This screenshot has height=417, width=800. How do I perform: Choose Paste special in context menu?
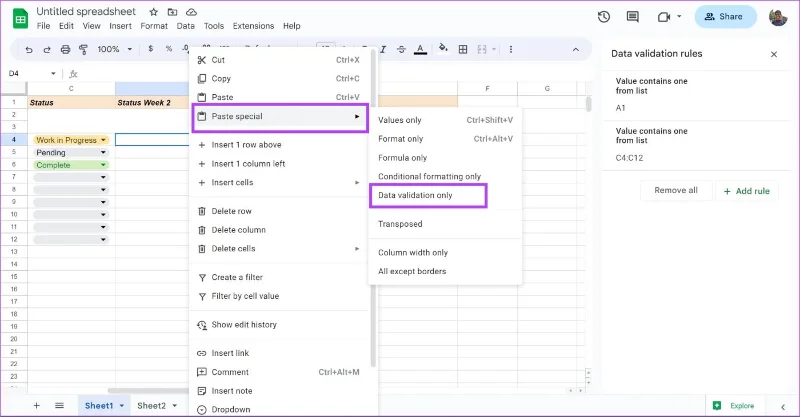280,116
